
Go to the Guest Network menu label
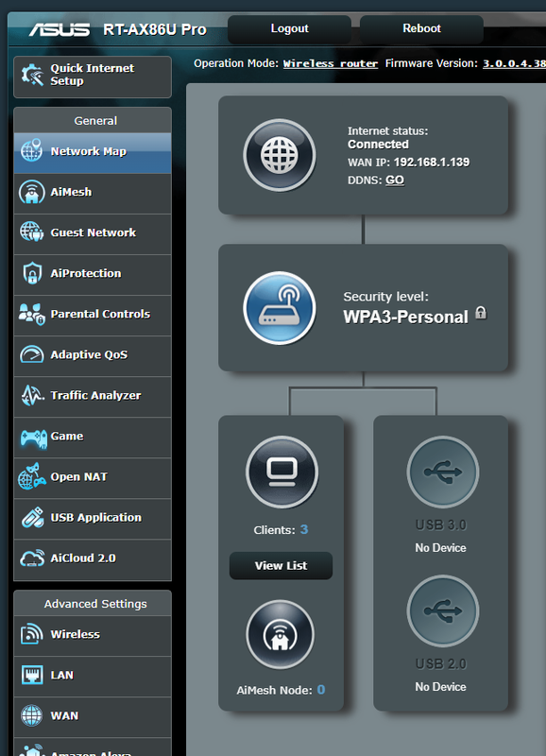[x=94, y=232]
